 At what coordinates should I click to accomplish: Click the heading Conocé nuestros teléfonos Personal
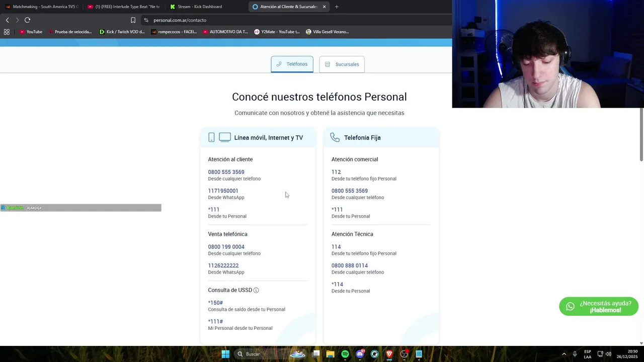319,97
